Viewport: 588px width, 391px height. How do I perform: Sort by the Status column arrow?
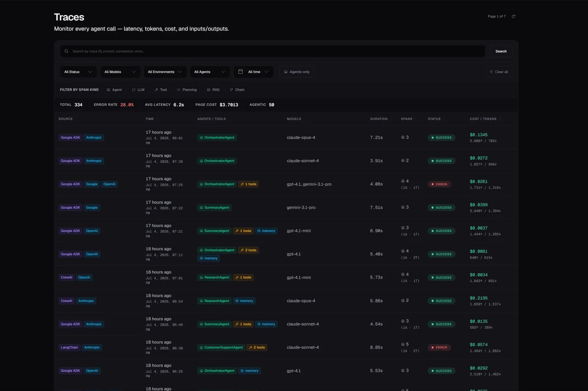tap(444, 119)
